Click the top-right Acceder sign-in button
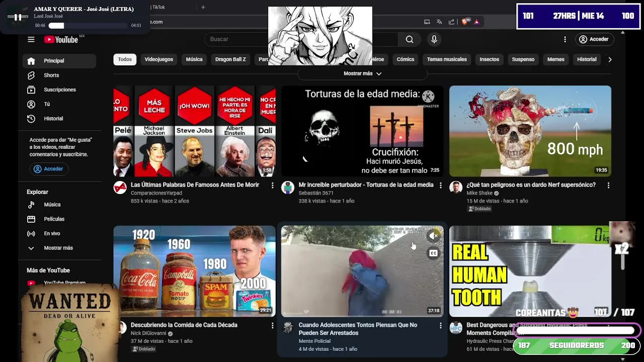This screenshot has height=362, width=644. pos(594,39)
